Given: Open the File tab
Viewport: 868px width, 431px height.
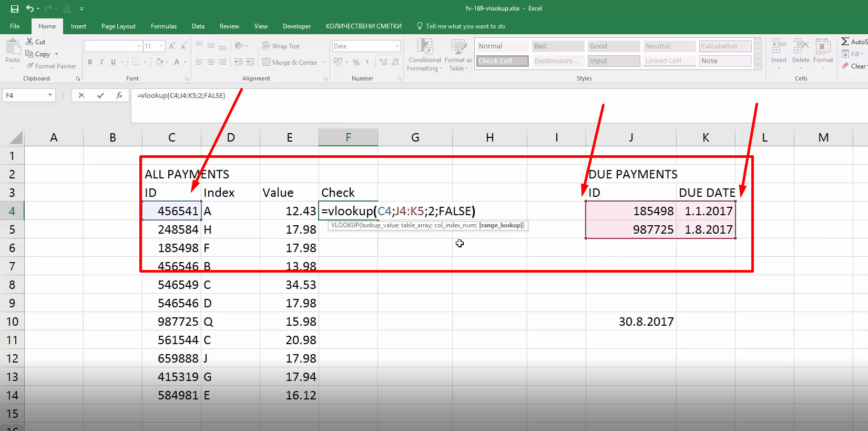Looking at the screenshot, I should pyautogui.click(x=15, y=26).
